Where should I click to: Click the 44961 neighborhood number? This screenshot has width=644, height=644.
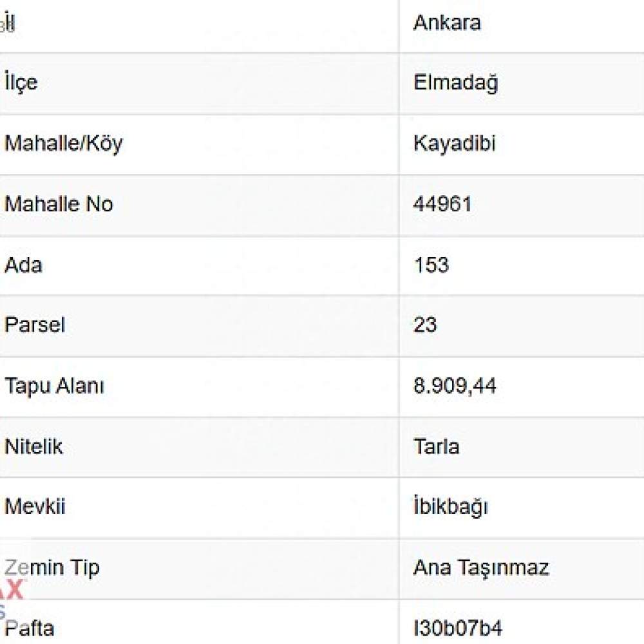(442, 204)
